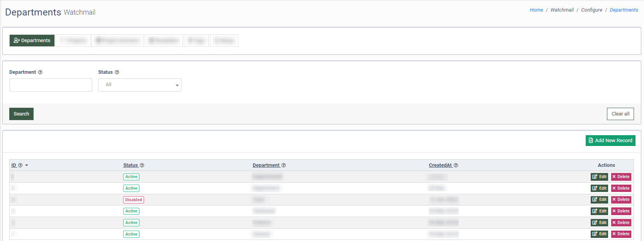This screenshot has width=644, height=241.
Task: Sort table by CreatedAt column
Action: [x=440, y=165]
